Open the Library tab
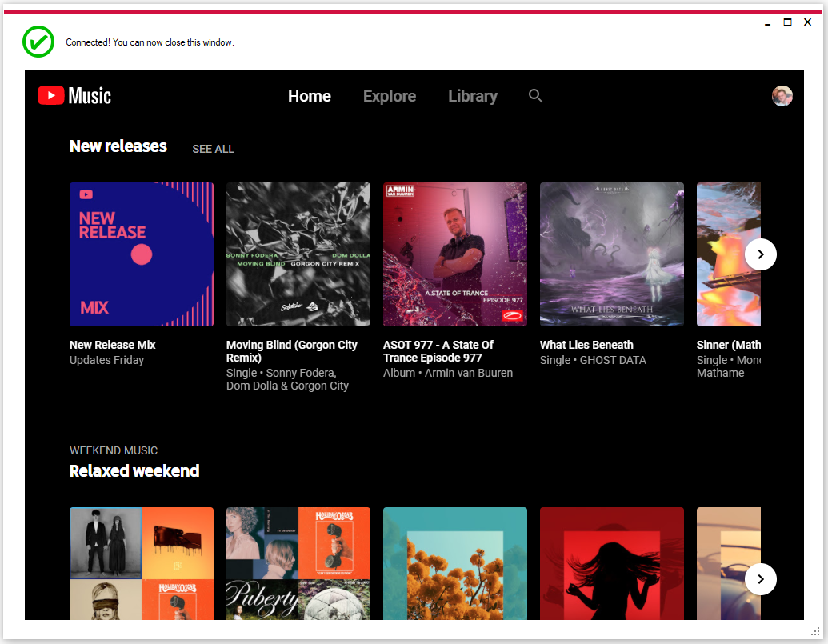 pyautogui.click(x=473, y=96)
